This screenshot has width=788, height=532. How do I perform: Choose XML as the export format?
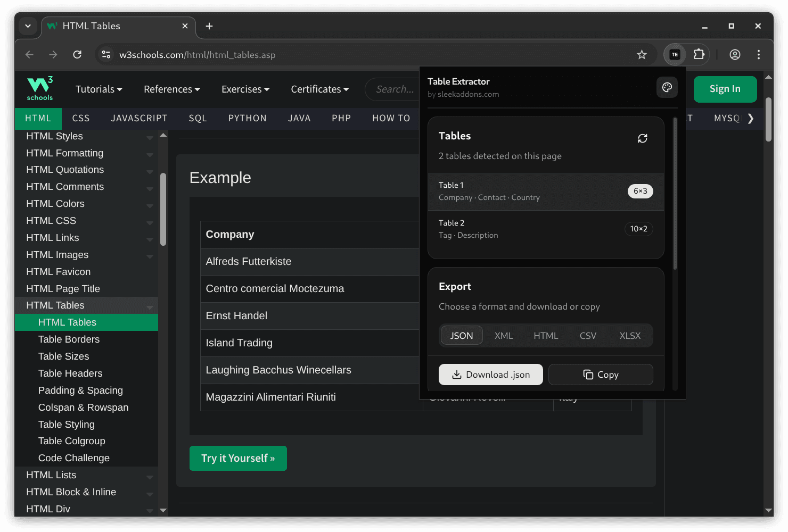click(x=503, y=336)
